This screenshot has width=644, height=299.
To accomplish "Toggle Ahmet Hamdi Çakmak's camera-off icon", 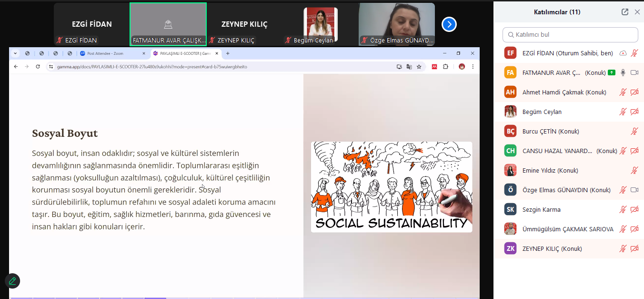I will click(x=634, y=92).
